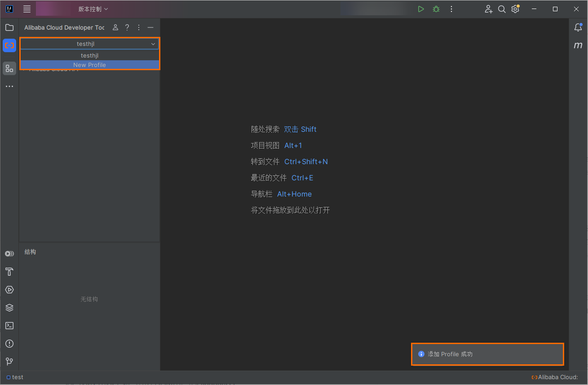Open the Maven tool window icon

pos(578,45)
